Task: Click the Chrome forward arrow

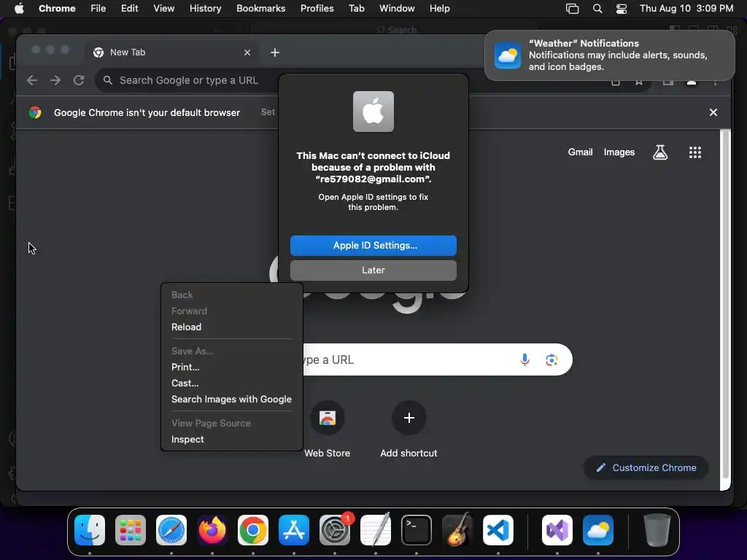Action: pos(55,80)
